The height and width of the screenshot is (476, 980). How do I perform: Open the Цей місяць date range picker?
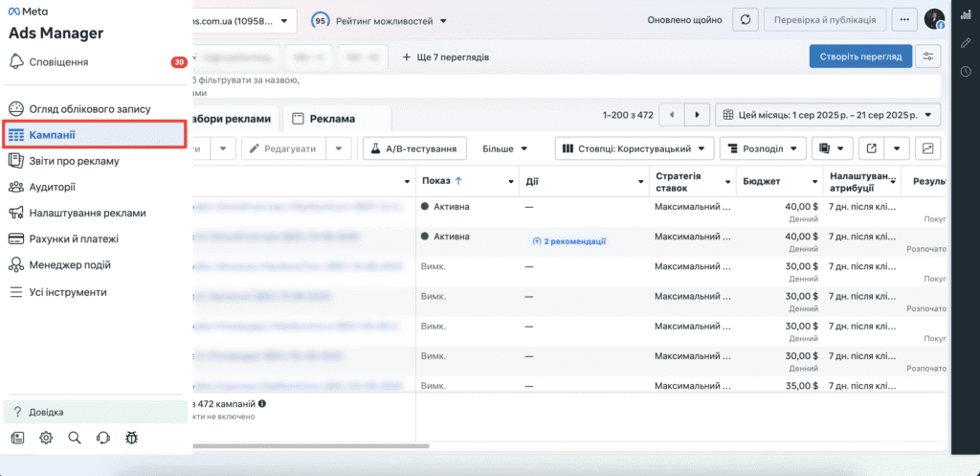(828, 115)
